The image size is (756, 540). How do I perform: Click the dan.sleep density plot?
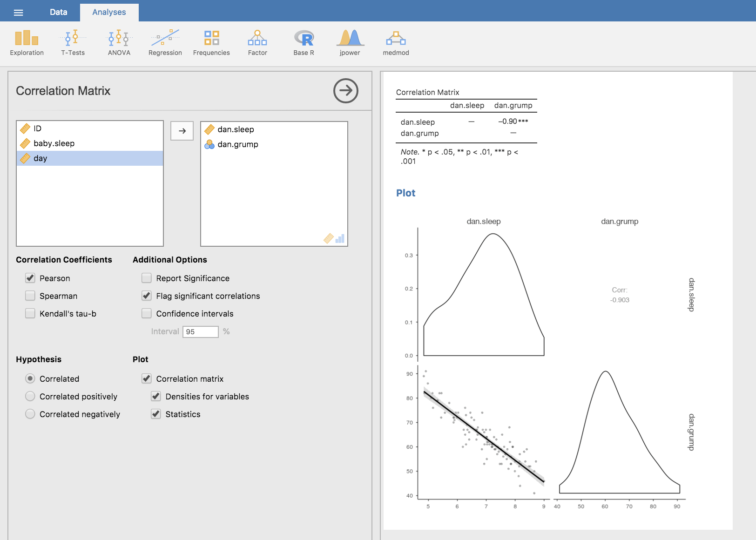tap(484, 294)
